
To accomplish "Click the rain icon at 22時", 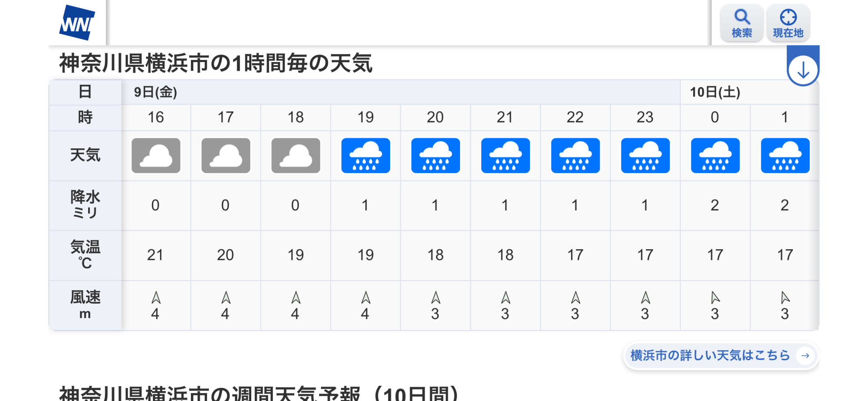I will 575,155.
